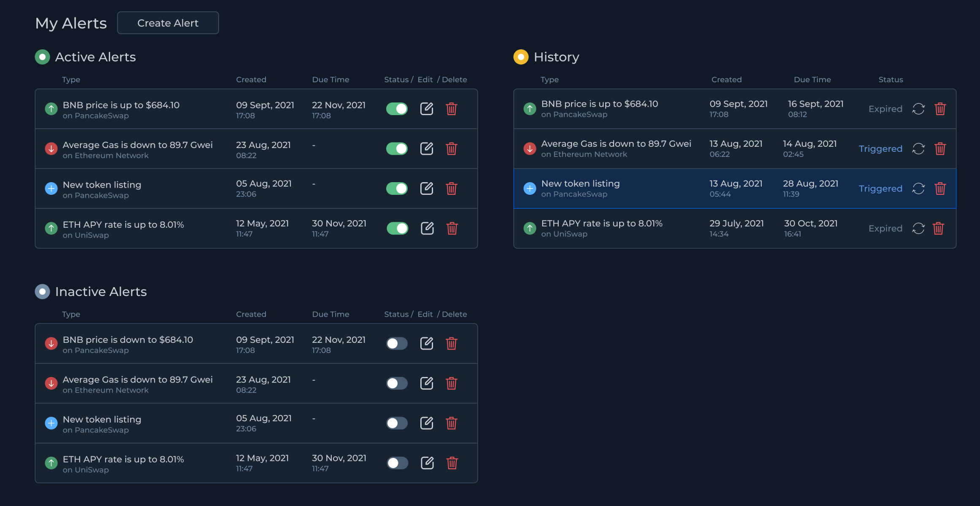The image size is (980, 506).
Task: Click the '30 Oct, 2021' due time in History
Action: [x=811, y=223]
